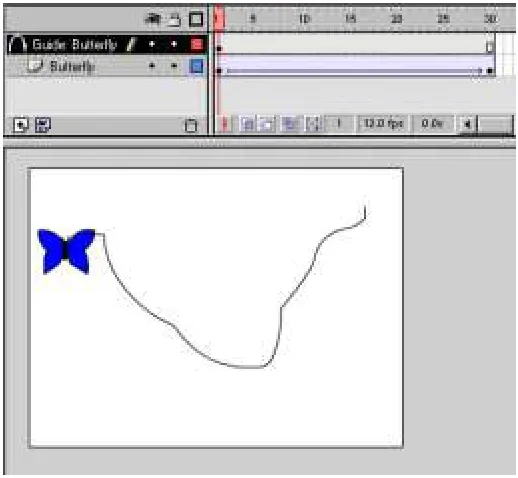This screenshot has width=518, height=478.
Task: Click the square icon to outline all layers
Action: pyautogui.click(x=196, y=19)
